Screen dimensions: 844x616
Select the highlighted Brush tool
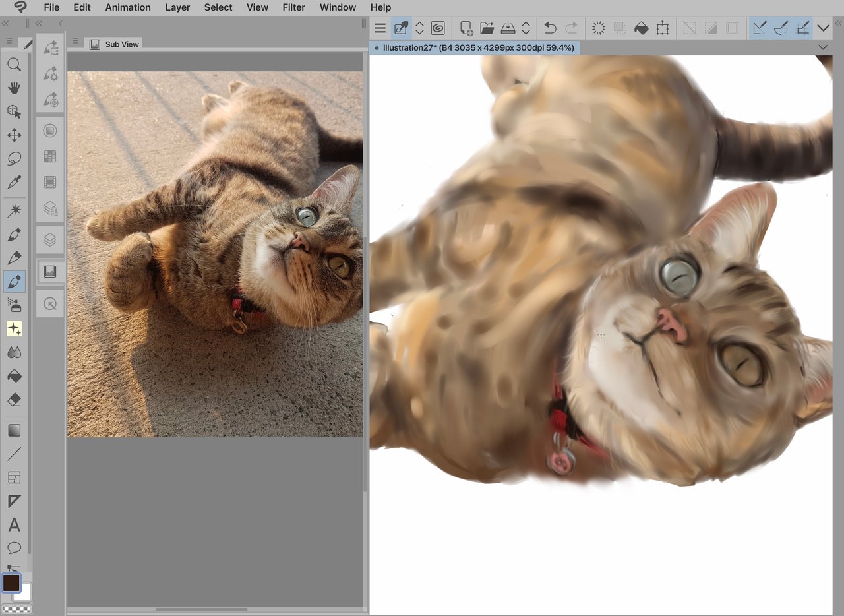click(14, 282)
